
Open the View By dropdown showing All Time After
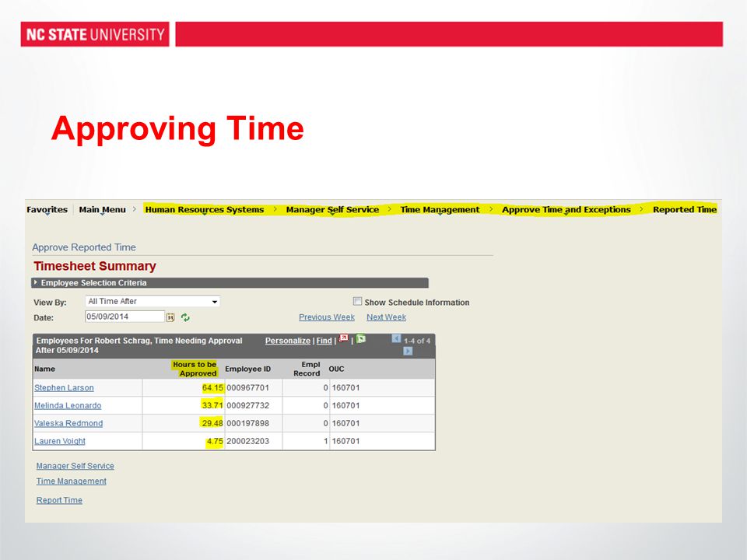[x=153, y=302]
